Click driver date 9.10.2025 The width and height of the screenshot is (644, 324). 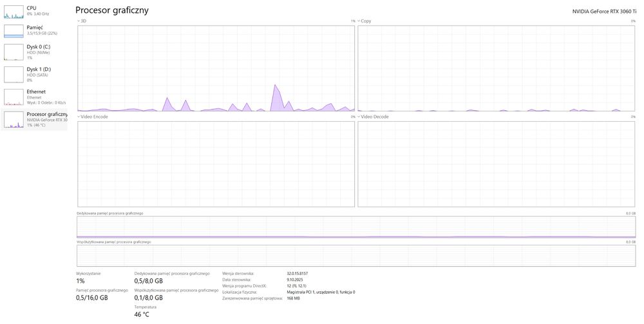coord(295,280)
